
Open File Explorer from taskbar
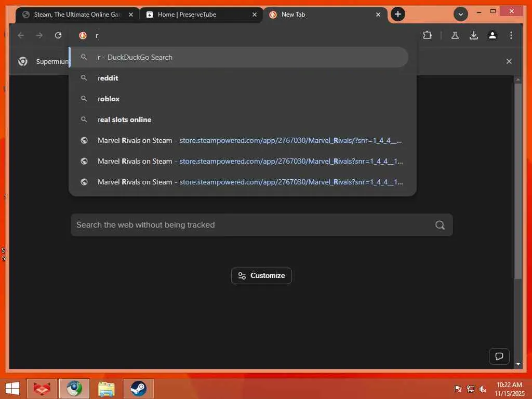pyautogui.click(x=106, y=389)
